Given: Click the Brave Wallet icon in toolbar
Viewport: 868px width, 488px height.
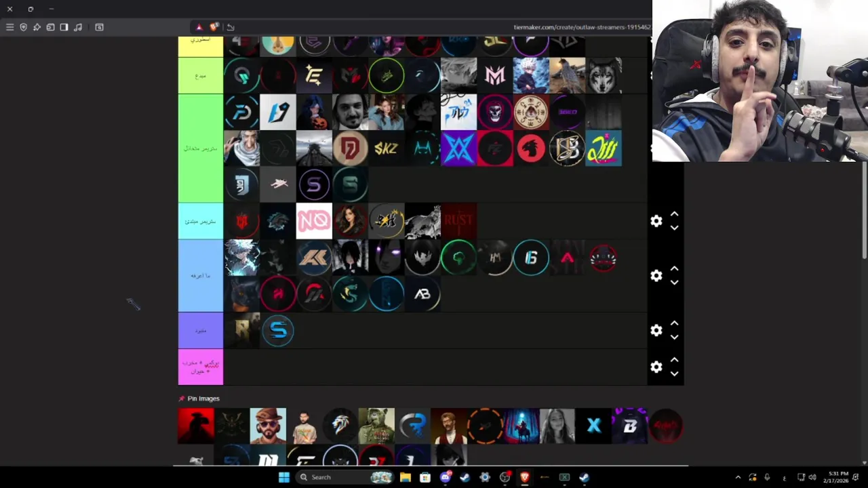Looking at the screenshot, I should [50, 27].
